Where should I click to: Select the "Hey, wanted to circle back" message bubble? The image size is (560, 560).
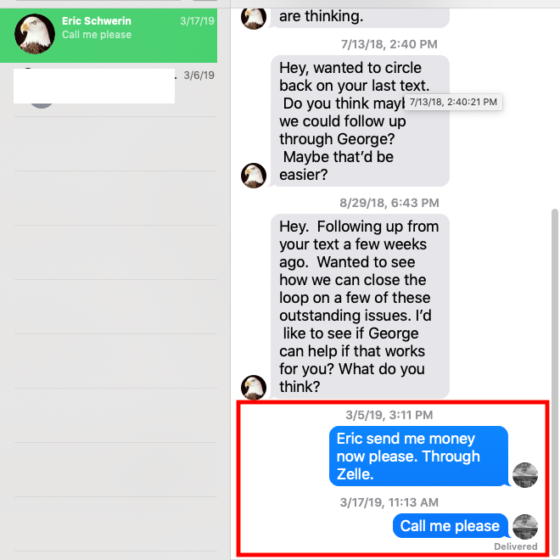(x=360, y=121)
